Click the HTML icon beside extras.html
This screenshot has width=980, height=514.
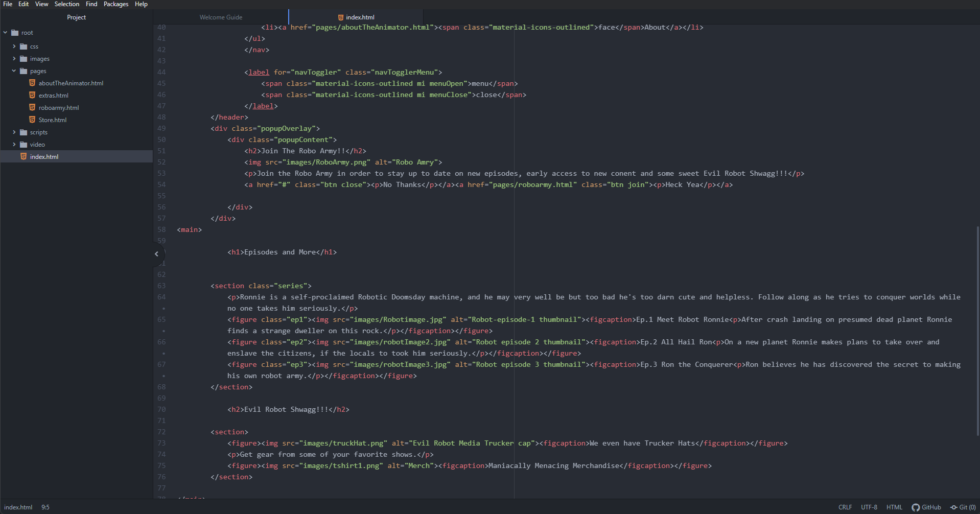(32, 95)
